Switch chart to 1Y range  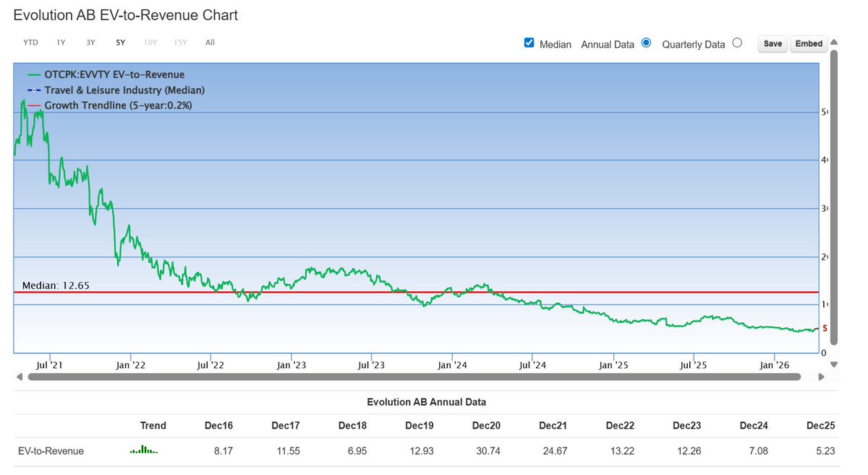coord(61,43)
